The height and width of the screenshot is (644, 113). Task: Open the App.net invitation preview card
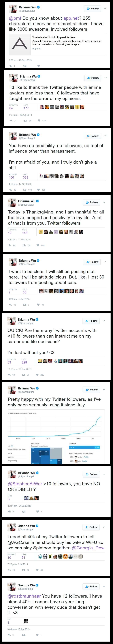(x=58, y=45)
